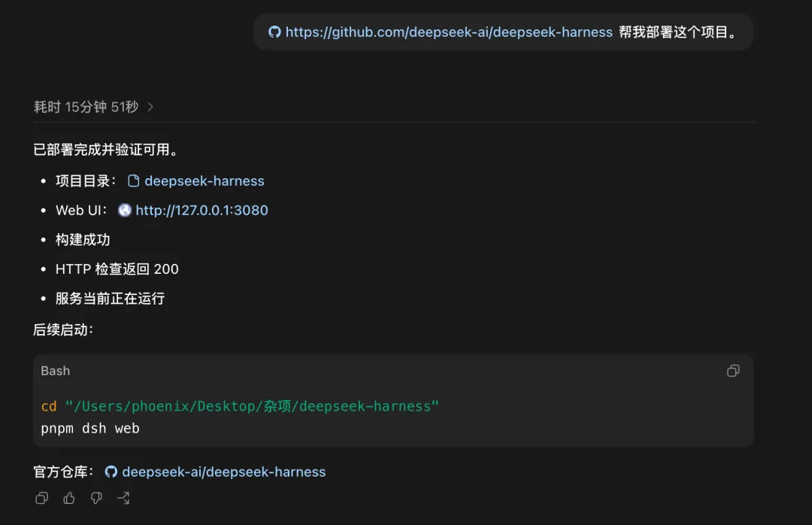Click the Bash language label

tap(56, 371)
